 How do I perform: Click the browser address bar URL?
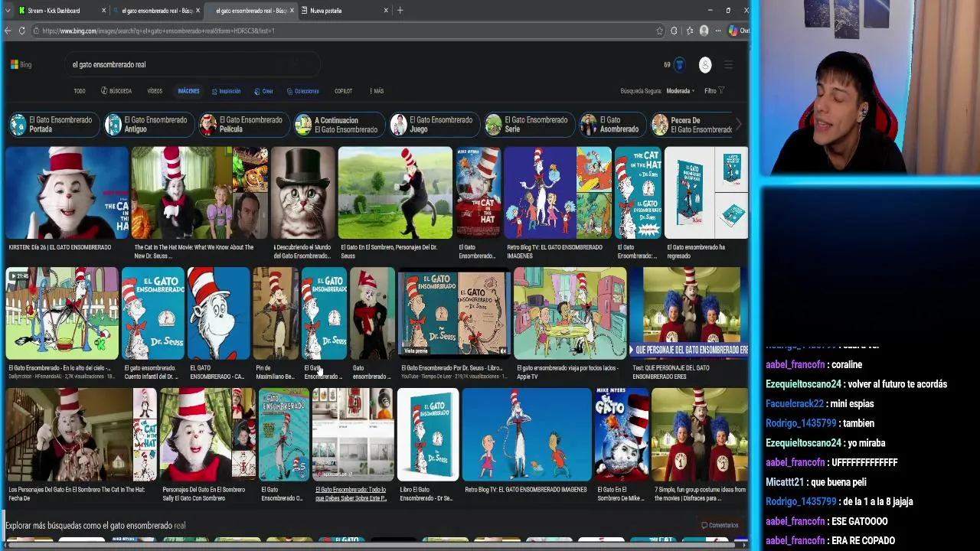[158, 31]
